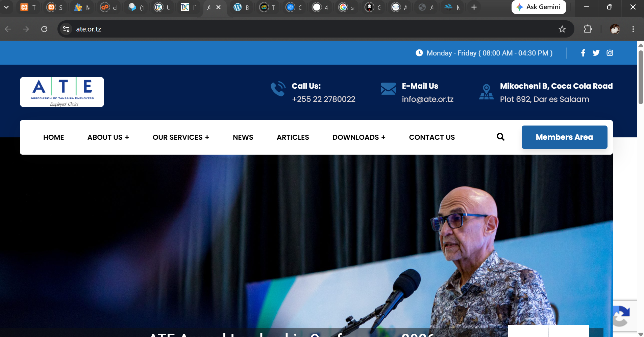Viewport: 644px width, 337px height.
Task: Click the Members Area button
Action: pyautogui.click(x=564, y=137)
